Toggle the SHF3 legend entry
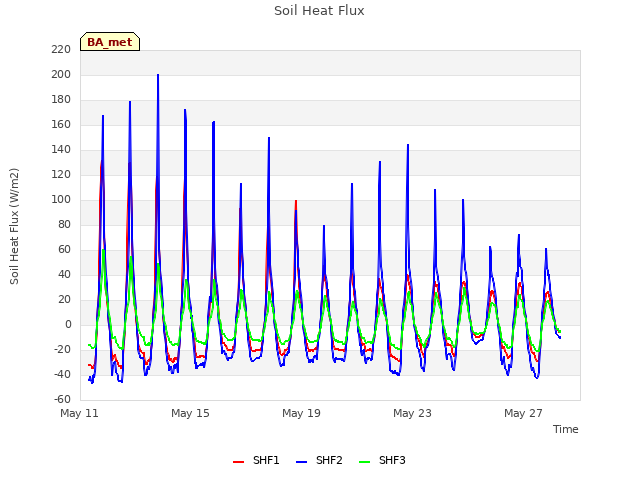Image resolution: width=640 pixels, height=480 pixels. coord(382,460)
